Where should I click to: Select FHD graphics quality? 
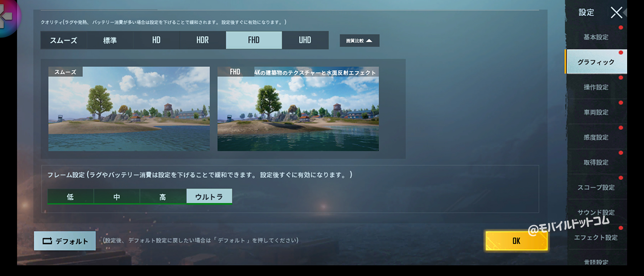click(254, 40)
